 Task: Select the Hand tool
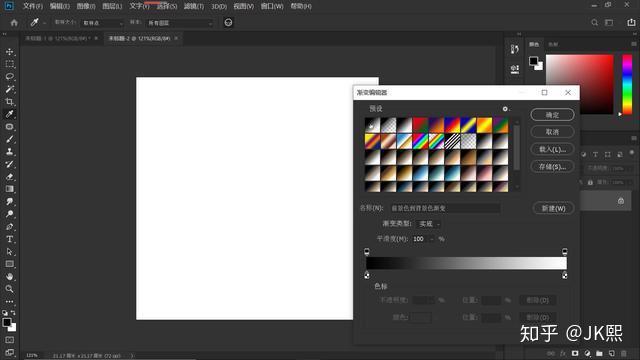9,276
